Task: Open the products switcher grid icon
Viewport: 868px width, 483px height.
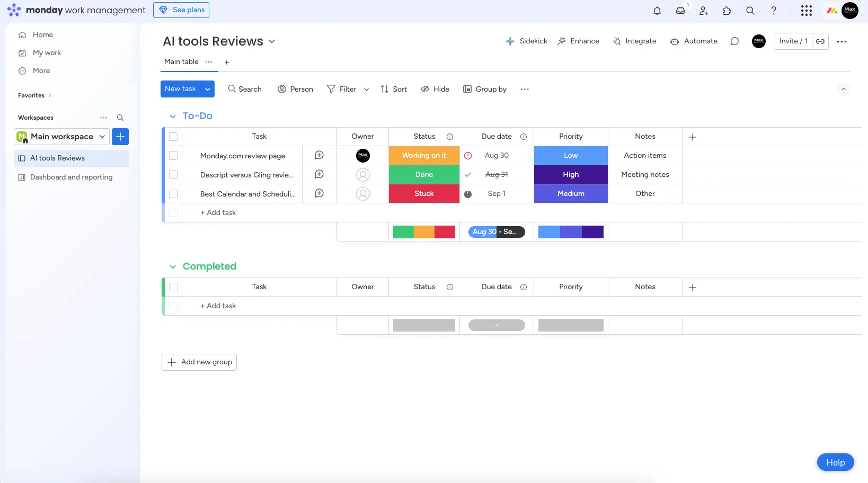Action: point(807,11)
